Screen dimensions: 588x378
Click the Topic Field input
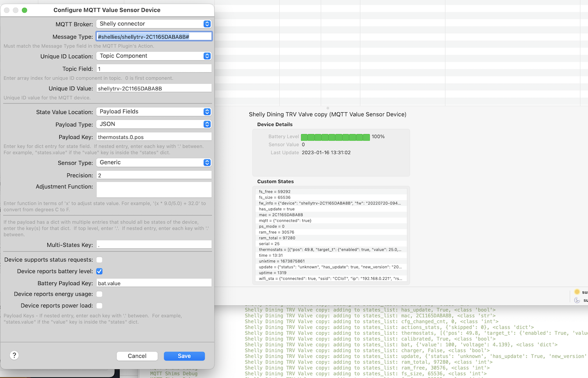[154, 69]
